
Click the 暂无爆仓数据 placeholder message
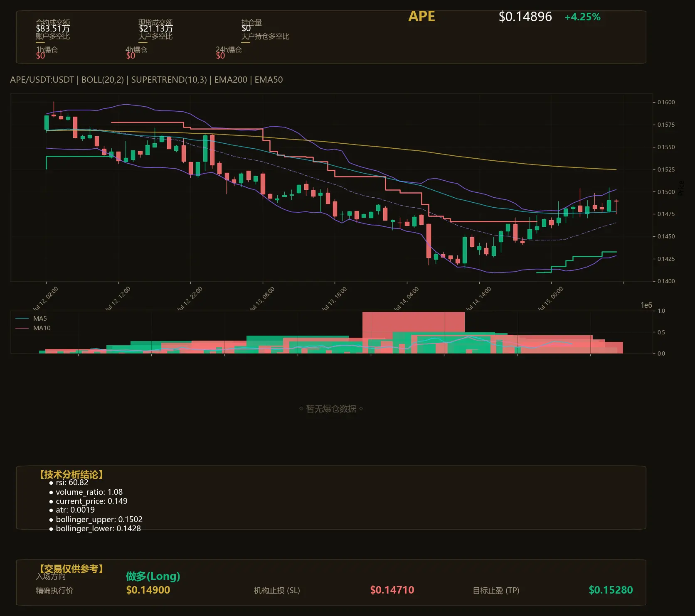coord(331,409)
